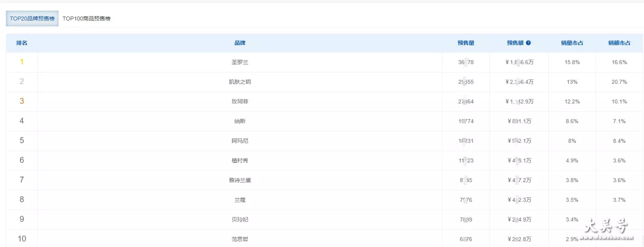Image resolution: width=644 pixels, height=247 pixels.
Task: Sort by 销量市占 column header
Action: (x=572, y=43)
